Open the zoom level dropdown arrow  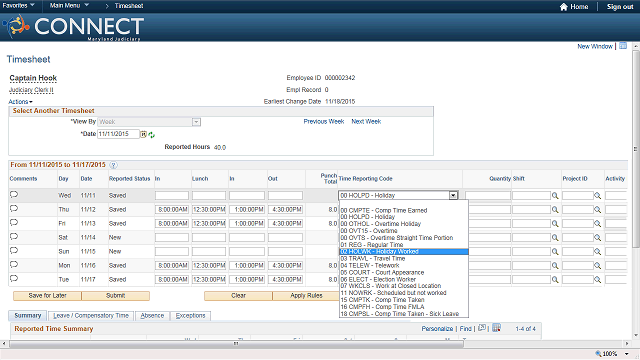coord(627,354)
